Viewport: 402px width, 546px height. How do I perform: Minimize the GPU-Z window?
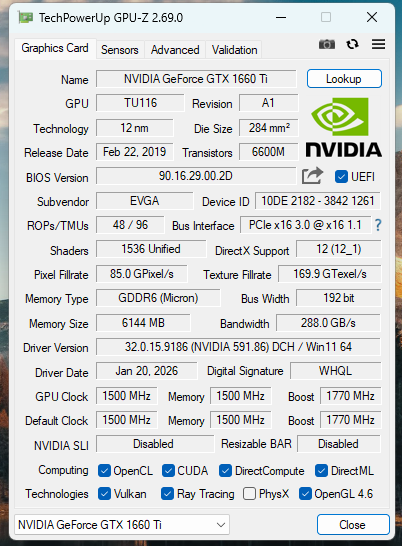tap(281, 17)
